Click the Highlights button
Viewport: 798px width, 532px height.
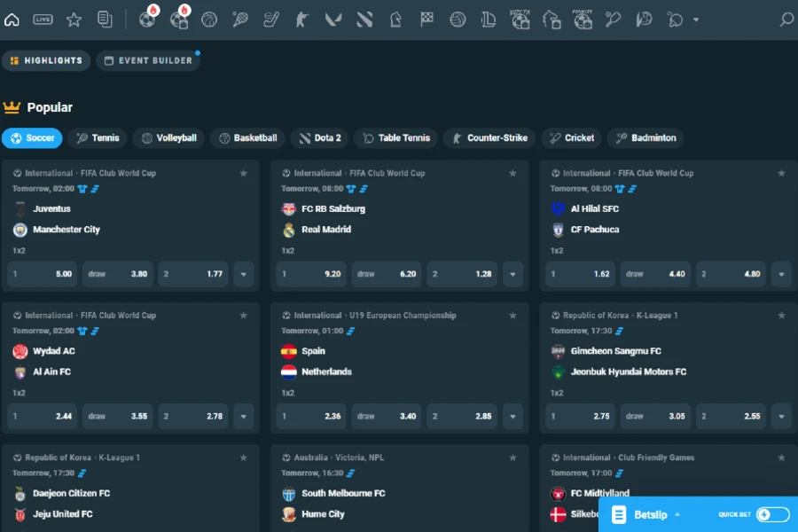pyautogui.click(x=46, y=60)
